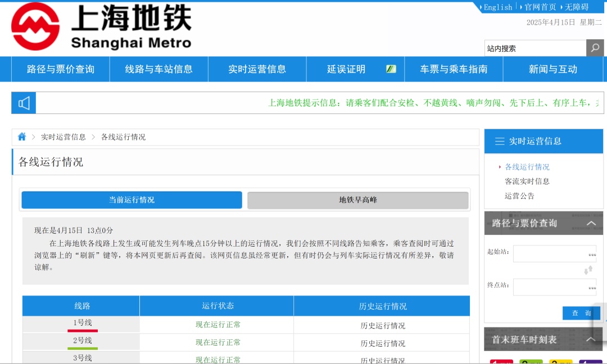Screen dimensions: 607x364
Task: Click the Shanghai Metro logo
Action: (35, 26)
